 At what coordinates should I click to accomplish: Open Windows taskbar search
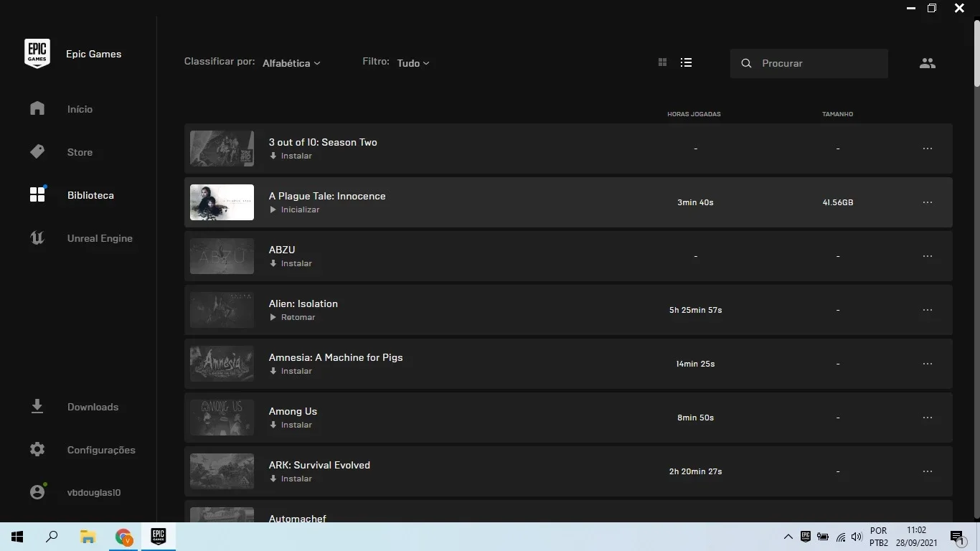pos(52,537)
